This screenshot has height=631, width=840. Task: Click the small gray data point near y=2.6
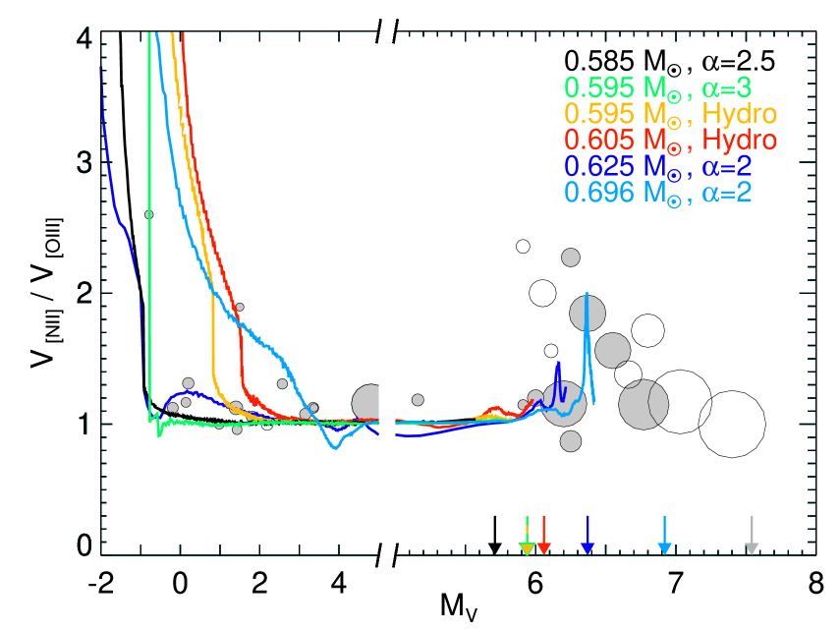(149, 214)
